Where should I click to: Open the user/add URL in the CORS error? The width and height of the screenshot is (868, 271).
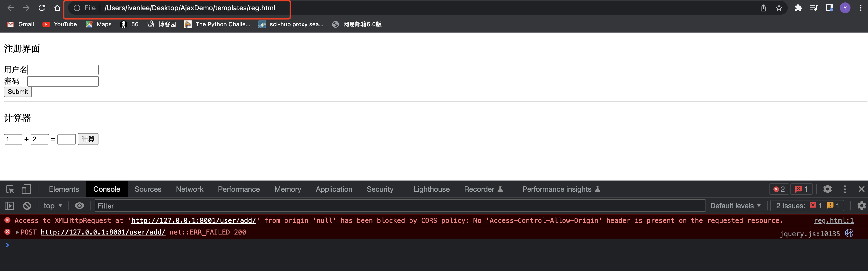coord(193,220)
